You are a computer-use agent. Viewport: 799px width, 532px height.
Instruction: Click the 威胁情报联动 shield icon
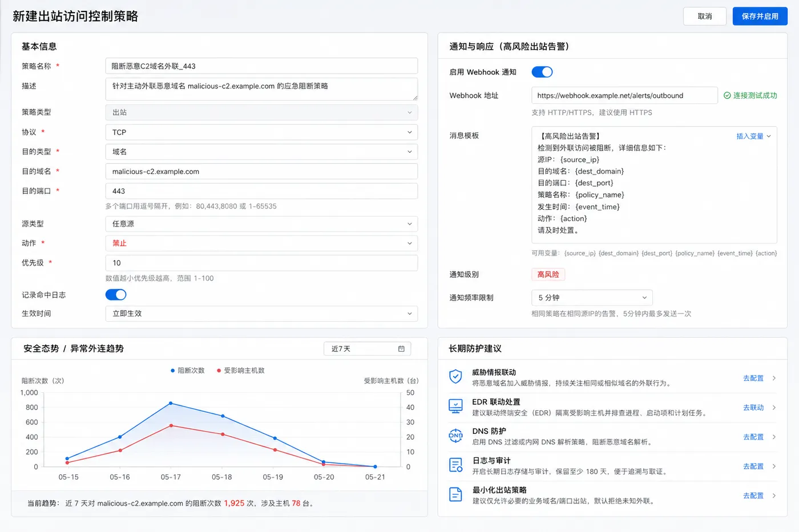(x=455, y=377)
